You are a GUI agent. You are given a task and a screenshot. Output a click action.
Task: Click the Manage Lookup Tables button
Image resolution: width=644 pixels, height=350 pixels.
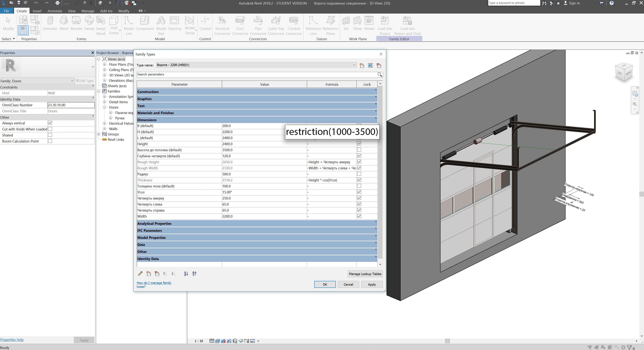coord(365,274)
